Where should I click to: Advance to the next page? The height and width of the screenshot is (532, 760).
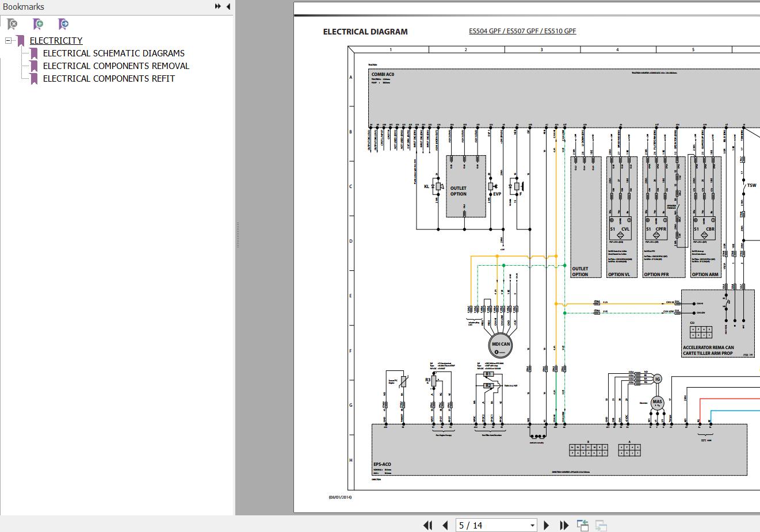[547, 525]
